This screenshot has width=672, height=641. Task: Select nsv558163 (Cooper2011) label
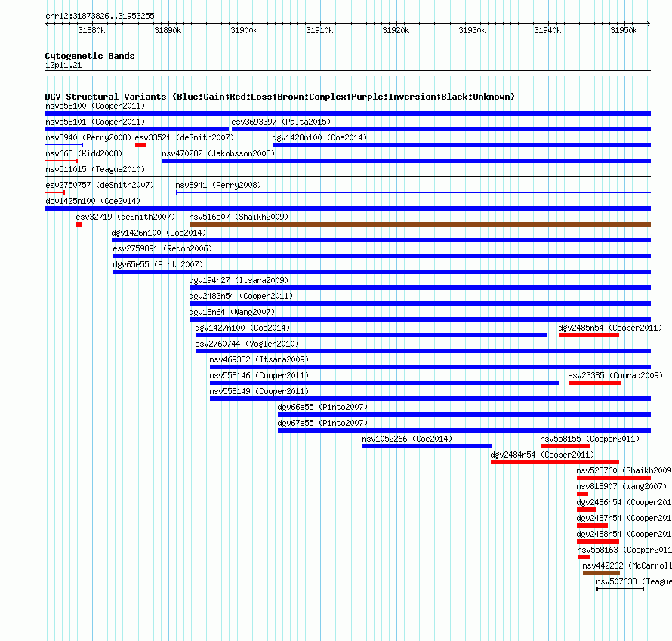click(x=624, y=550)
